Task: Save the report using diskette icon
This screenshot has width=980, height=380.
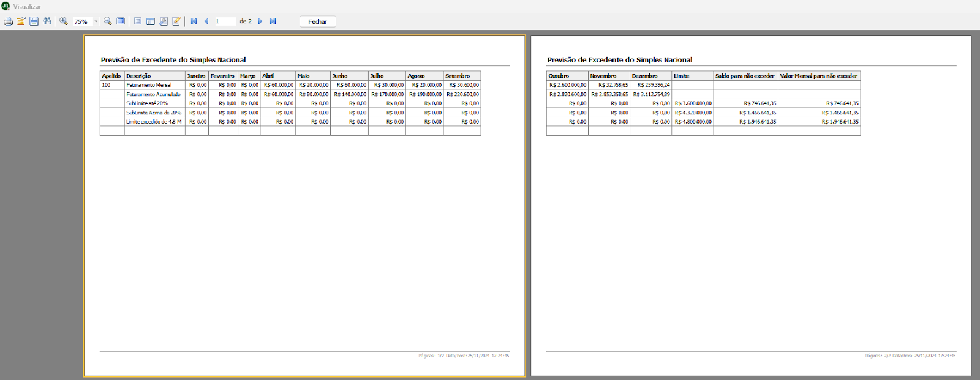Action: (34, 21)
